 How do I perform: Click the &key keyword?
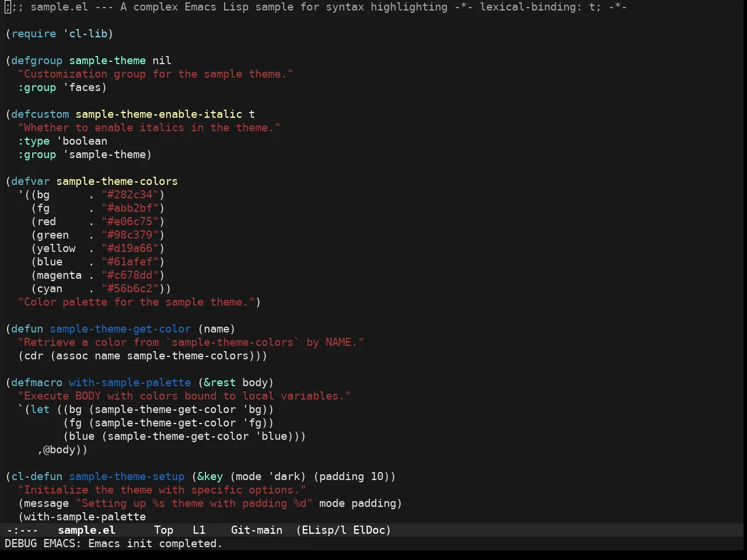[210, 476]
